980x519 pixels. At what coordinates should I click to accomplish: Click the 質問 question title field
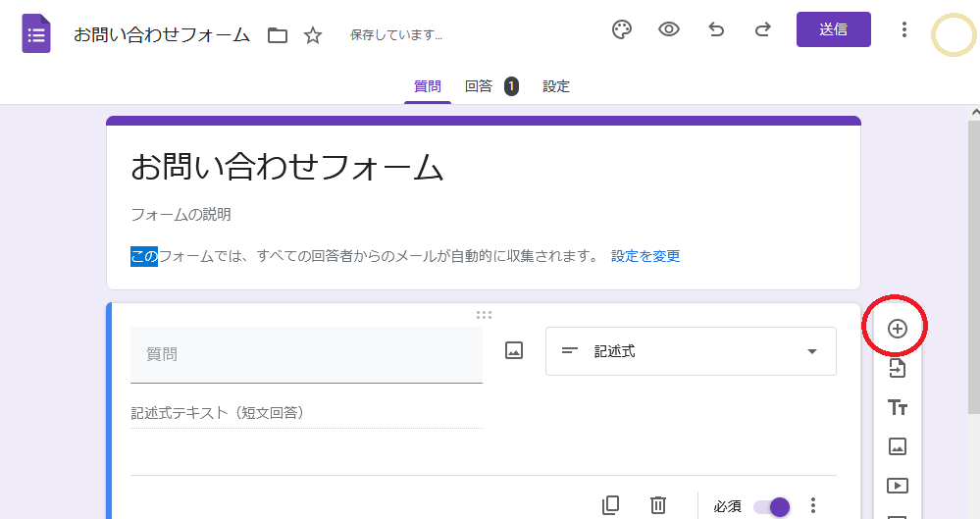click(306, 354)
